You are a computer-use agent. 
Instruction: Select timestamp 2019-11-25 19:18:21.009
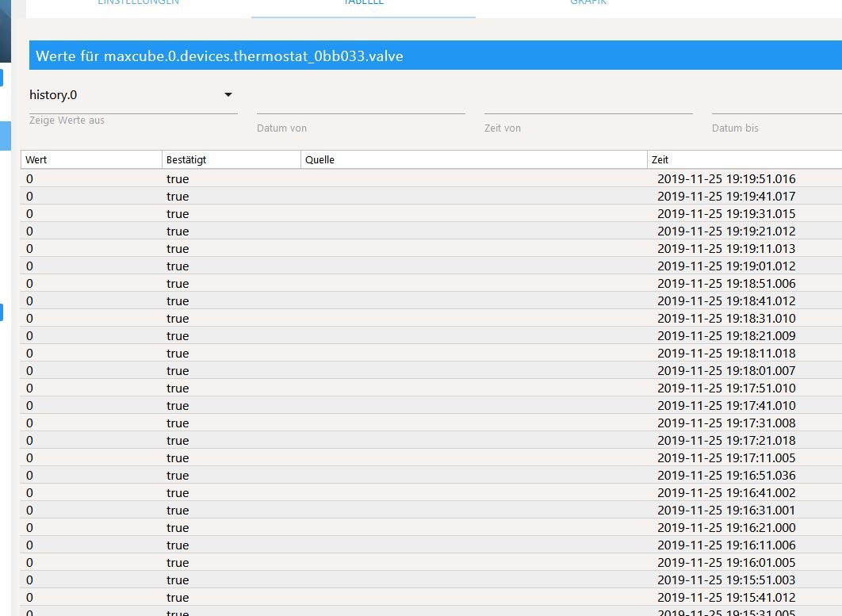(x=726, y=336)
